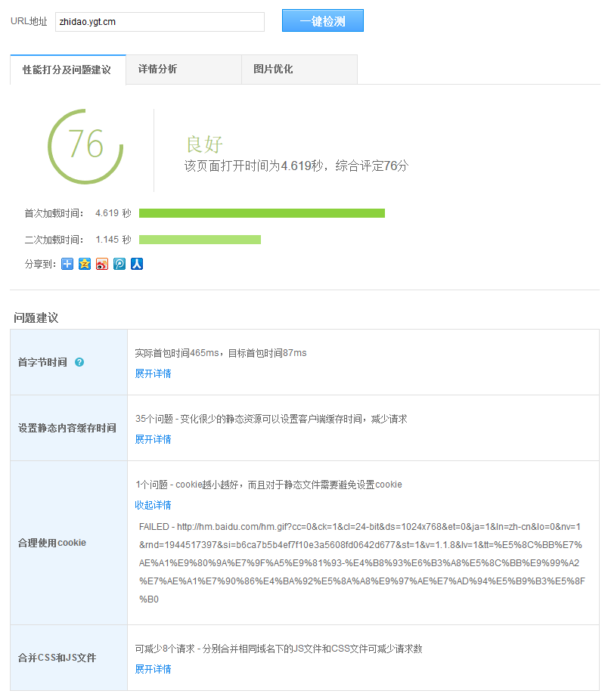The image size is (605, 700).
Task: Share to Tencent Weibo icon
Action: (x=119, y=264)
